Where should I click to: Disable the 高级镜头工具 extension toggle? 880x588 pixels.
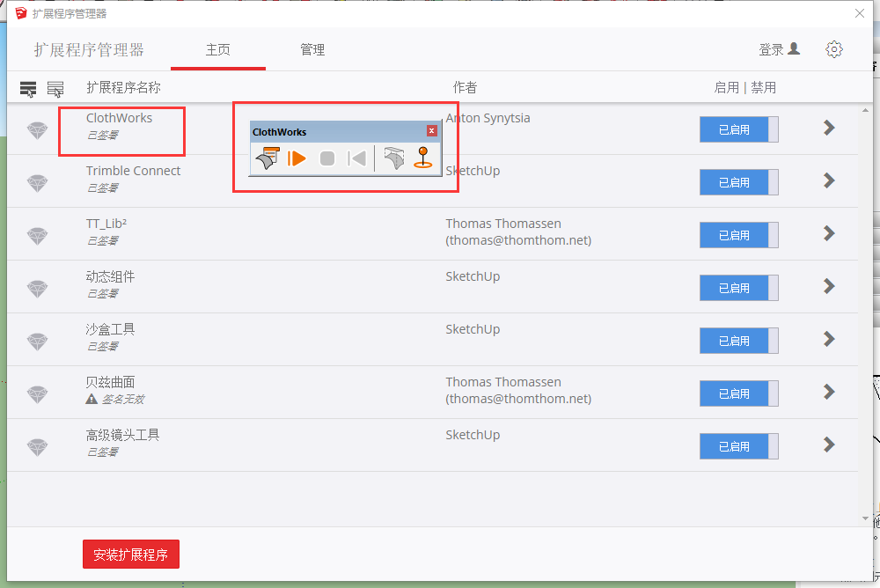point(738,446)
